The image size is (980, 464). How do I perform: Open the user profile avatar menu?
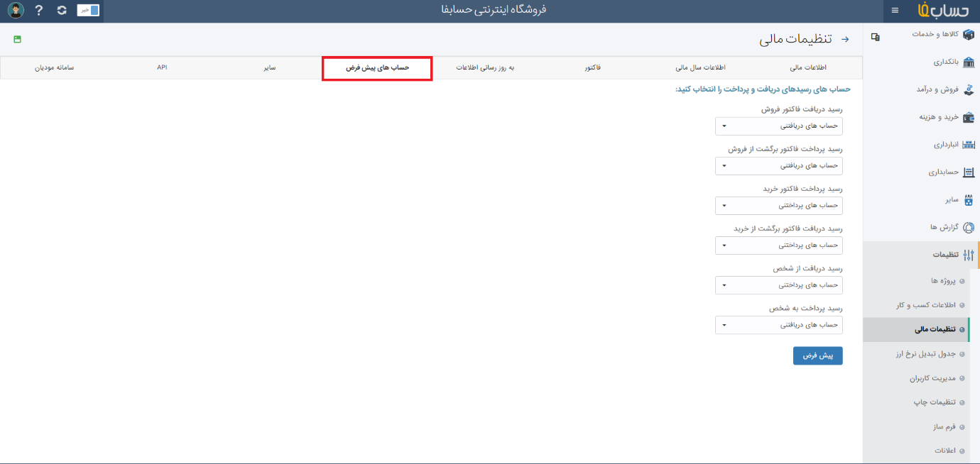click(16, 11)
